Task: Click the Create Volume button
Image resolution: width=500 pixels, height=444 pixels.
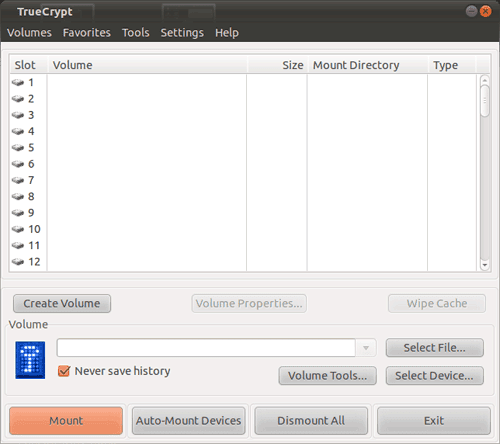Action: (62, 303)
